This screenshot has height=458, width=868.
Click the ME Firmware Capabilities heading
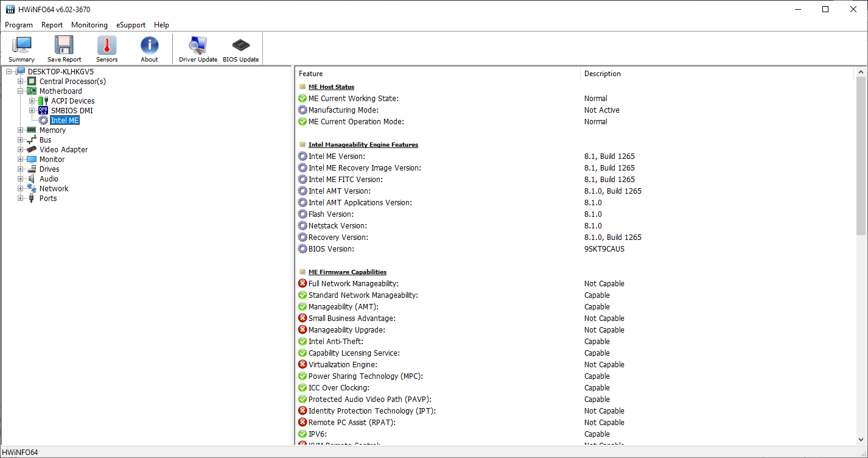[x=348, y=272]
